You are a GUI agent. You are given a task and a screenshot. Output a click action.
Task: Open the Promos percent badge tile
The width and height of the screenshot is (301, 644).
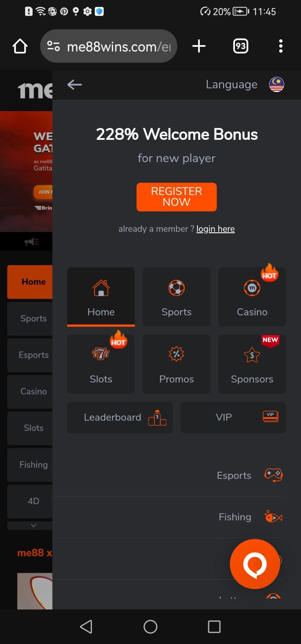pos(176,364)
